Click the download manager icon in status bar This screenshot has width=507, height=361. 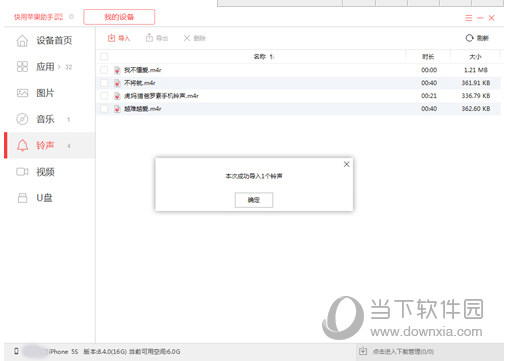click(363, 351)
